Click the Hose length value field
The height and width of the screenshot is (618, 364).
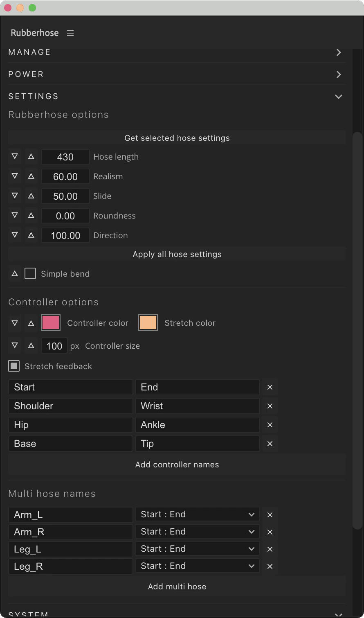(65, 157)
